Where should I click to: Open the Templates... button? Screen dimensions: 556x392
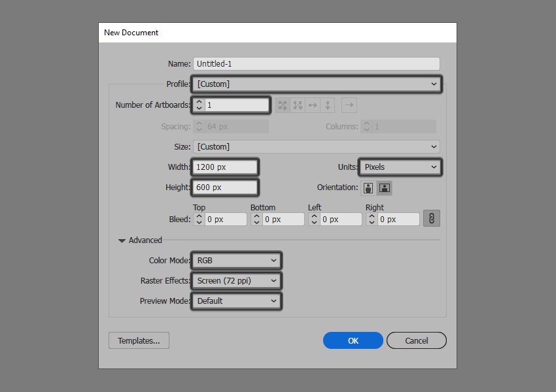click(x=139, y=340)
